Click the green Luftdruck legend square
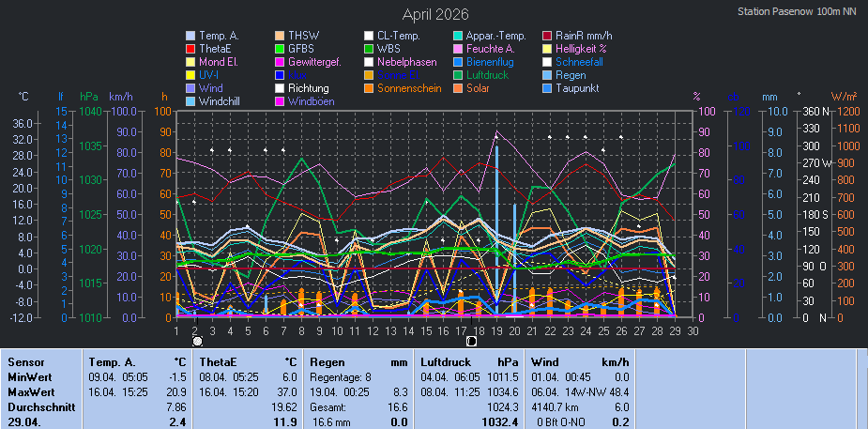This screenshot has width=868, height=429. (x=459, y=75)
